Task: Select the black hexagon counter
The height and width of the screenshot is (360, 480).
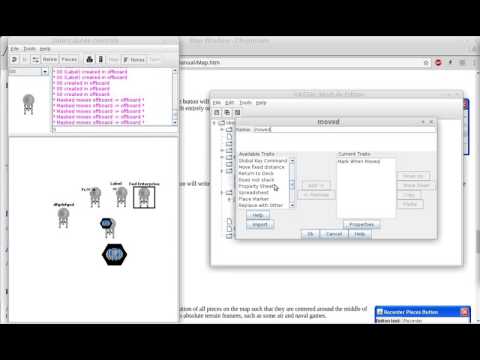Action: (x=114, y=254)
